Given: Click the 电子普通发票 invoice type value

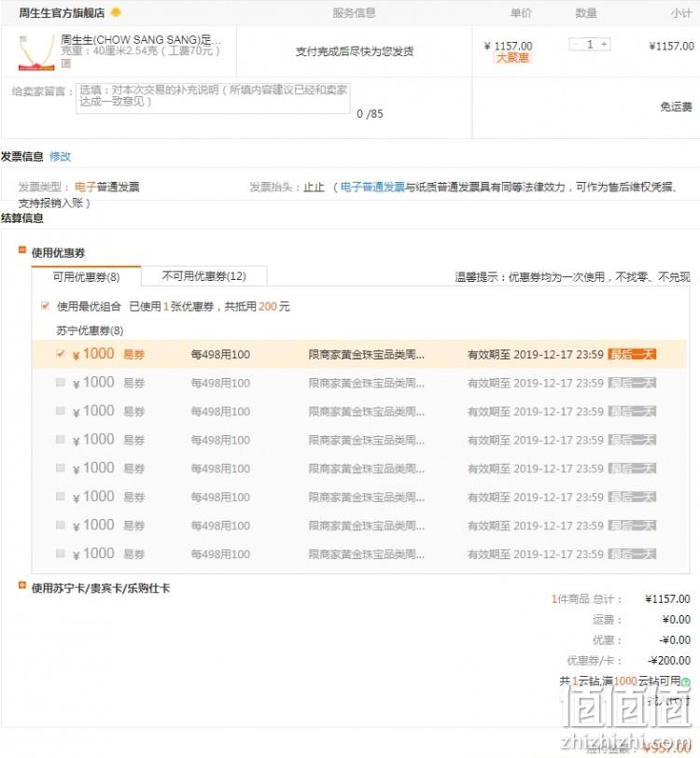Looking at the screenshot, I should point(106,187).
